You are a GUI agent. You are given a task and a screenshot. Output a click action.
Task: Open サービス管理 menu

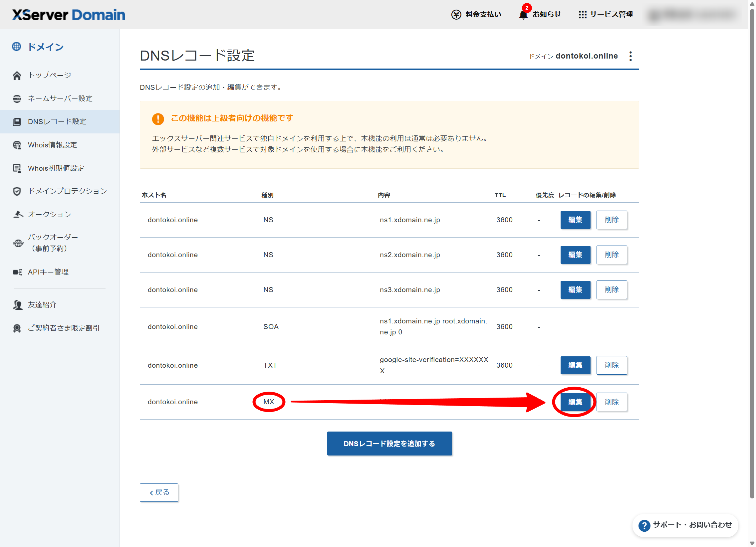tap(605, 15)
